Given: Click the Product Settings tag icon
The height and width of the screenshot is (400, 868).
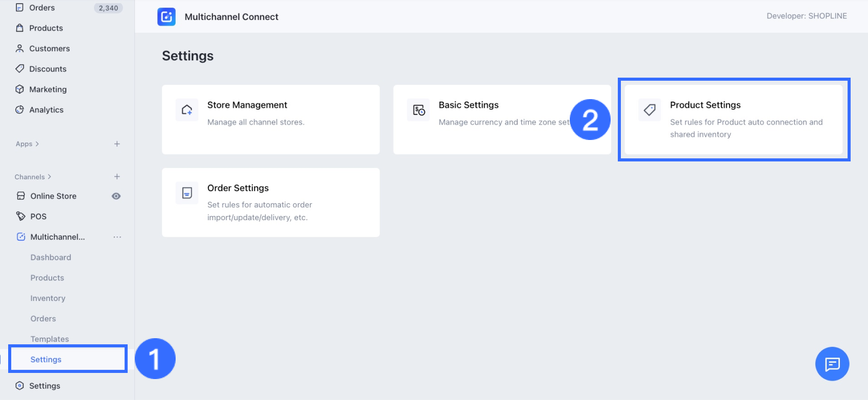Looking at the screenshot, I should coord(649,110).
